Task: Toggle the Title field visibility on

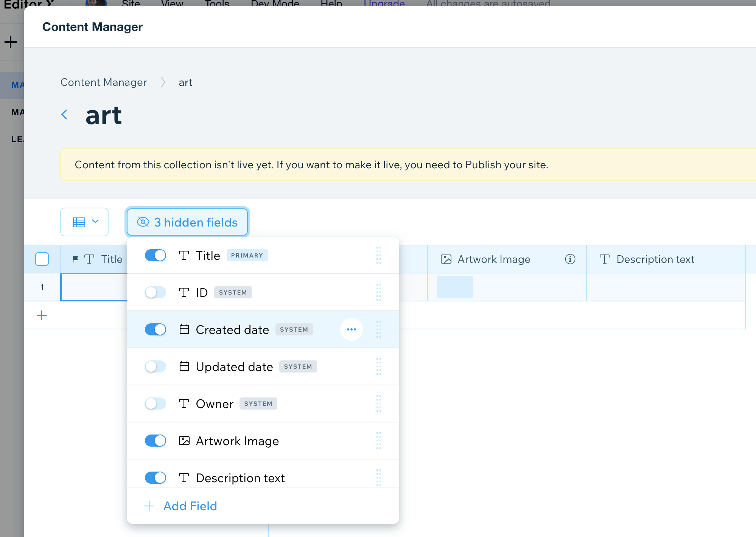Action: 155,255
